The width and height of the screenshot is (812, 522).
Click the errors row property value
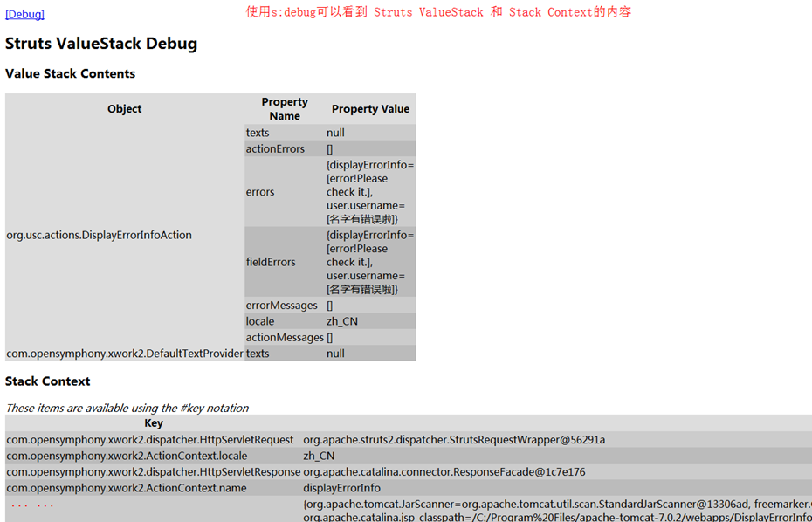point(371,192)
